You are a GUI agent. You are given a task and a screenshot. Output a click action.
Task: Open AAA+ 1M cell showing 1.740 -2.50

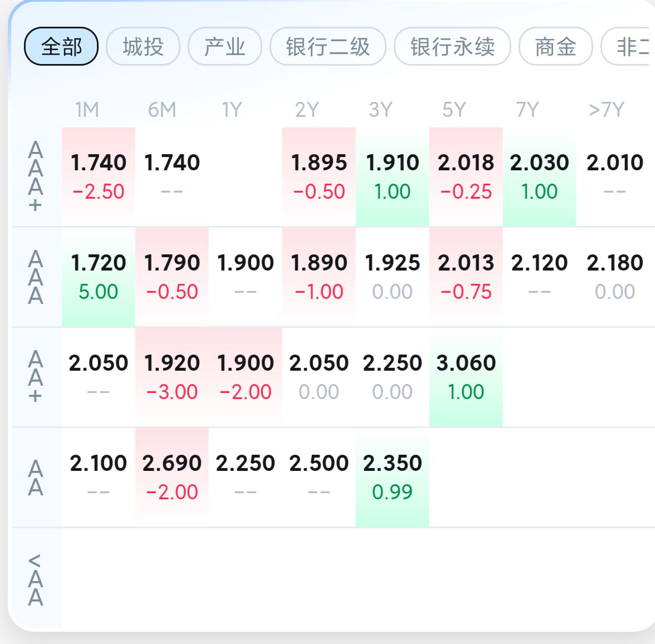[98, 176]
